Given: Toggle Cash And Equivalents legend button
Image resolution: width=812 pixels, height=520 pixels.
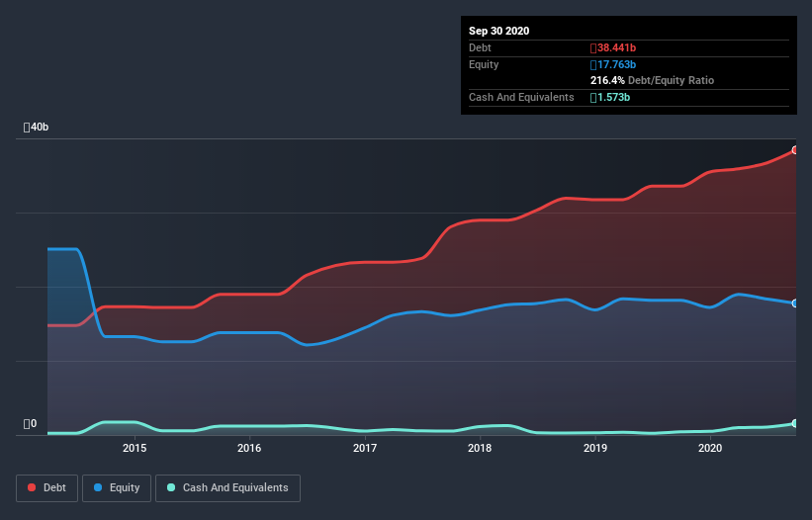Looking at the screenshot, I should [x=227, y=488].
